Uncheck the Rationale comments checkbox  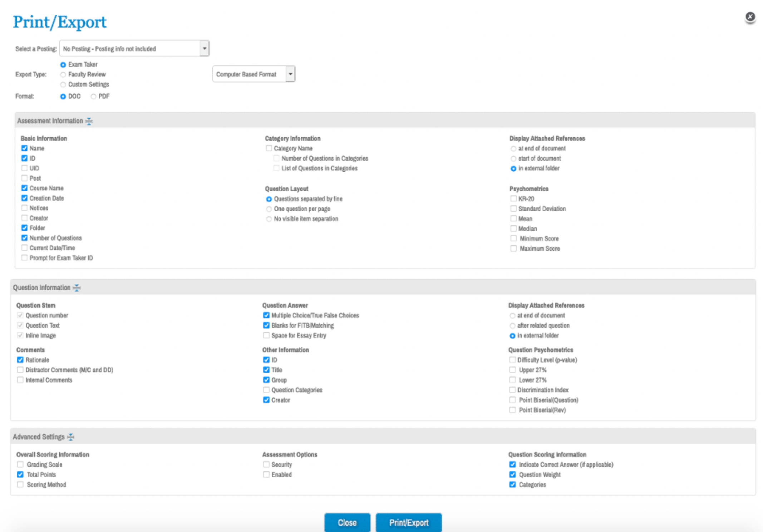[20, 360]
